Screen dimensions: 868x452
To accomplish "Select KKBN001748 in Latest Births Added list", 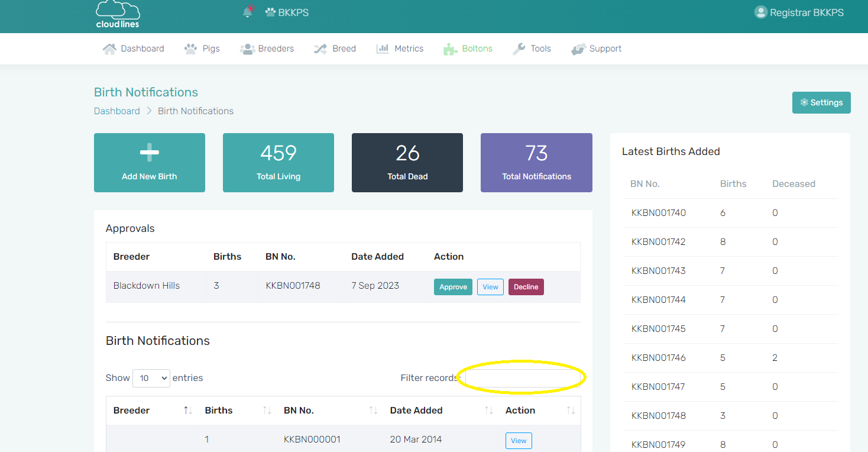I will (x=659, y=416).
